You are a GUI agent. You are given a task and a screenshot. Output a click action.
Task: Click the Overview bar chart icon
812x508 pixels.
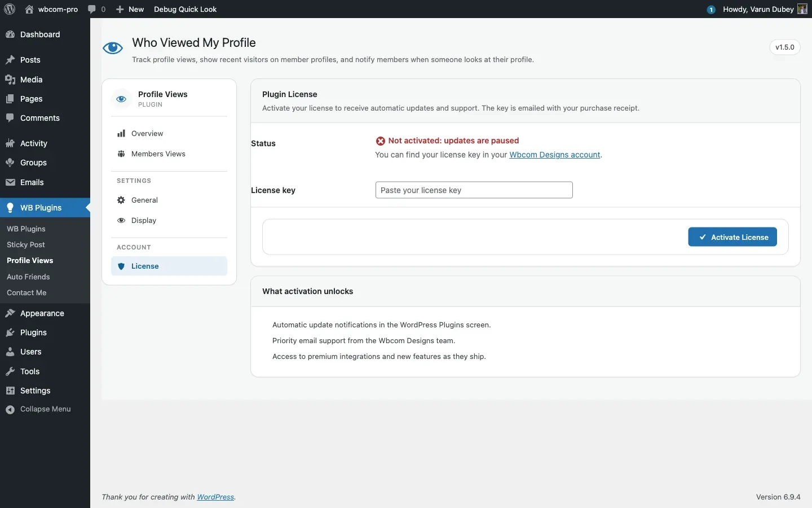(x=121, y=133)
